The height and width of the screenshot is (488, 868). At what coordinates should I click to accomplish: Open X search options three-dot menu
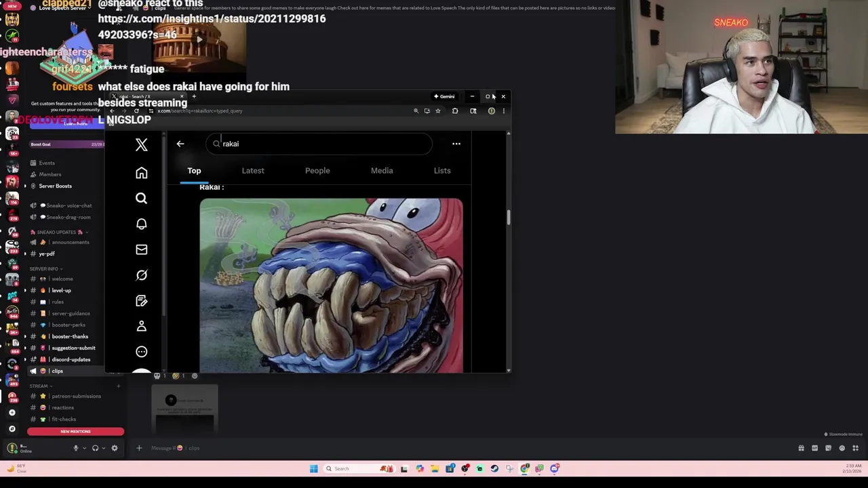pyautogui.click(x=456, y=144)
